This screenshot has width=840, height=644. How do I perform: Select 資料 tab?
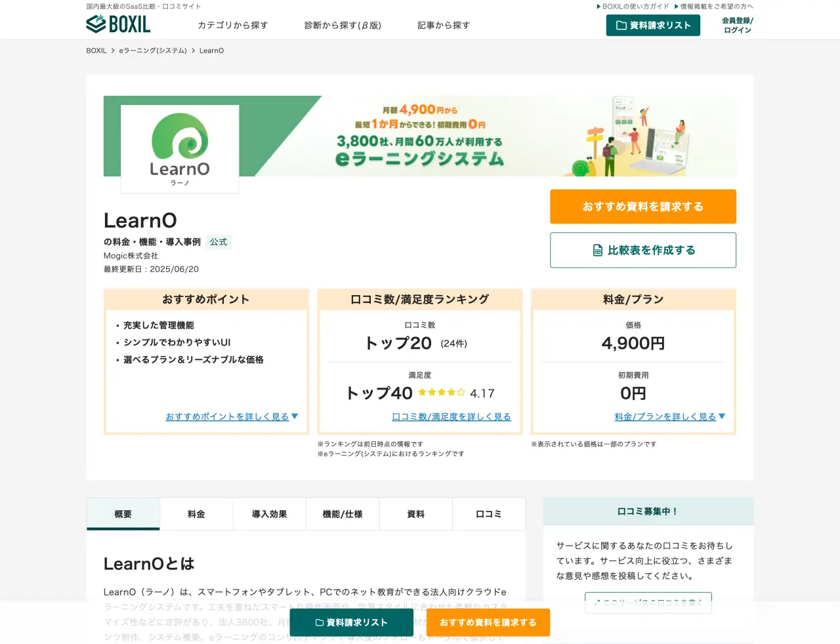coord(416,514)
